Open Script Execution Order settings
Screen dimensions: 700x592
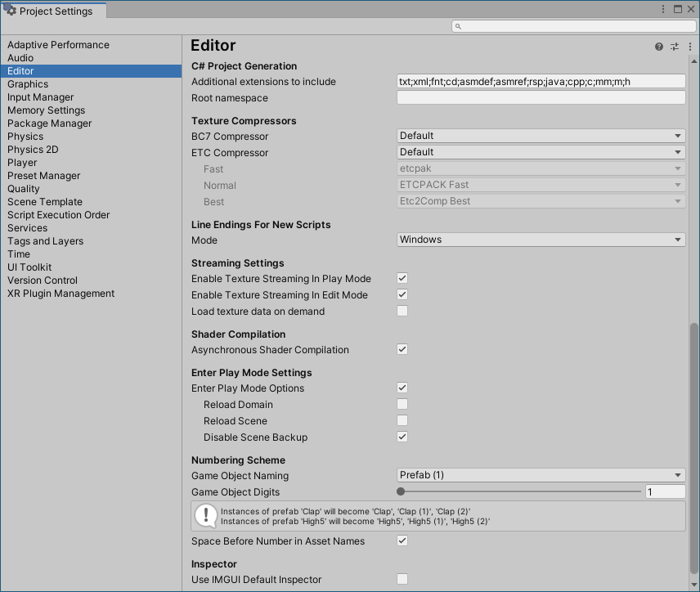[x=91, y=215]
